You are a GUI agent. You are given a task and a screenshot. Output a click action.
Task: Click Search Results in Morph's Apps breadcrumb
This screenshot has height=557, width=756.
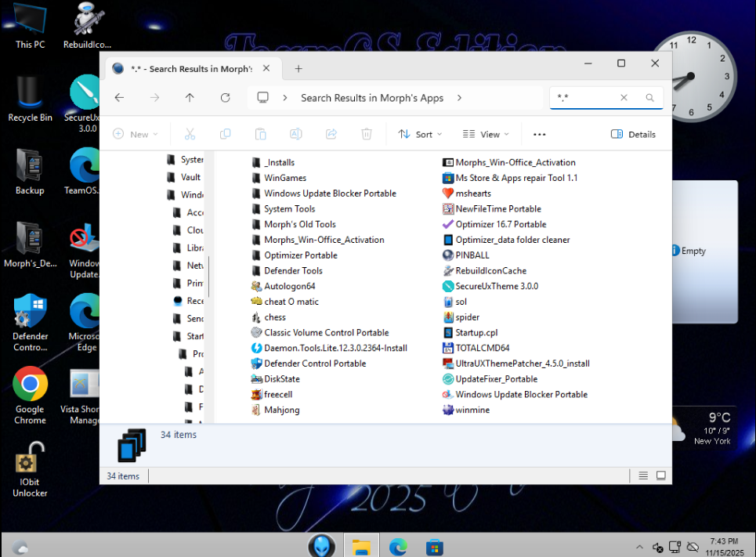coord(372,98)
